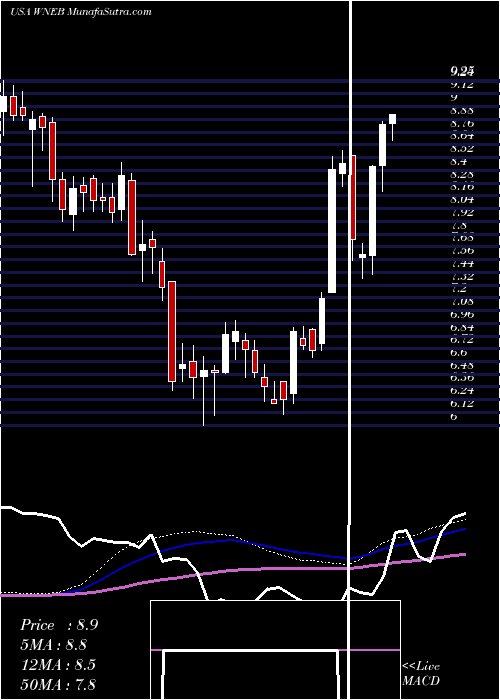
Task: Click the 7.56 price axis label
Action: [462, 250]
